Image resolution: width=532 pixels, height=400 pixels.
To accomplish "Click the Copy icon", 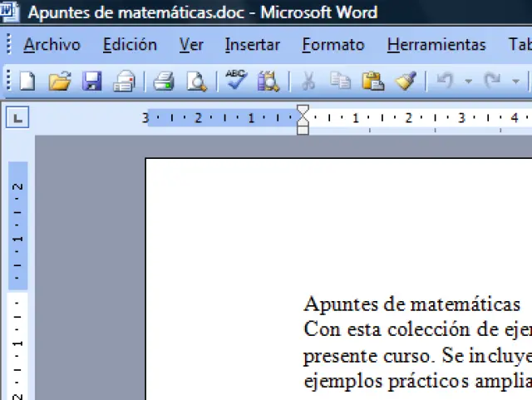I will point(339,81).
